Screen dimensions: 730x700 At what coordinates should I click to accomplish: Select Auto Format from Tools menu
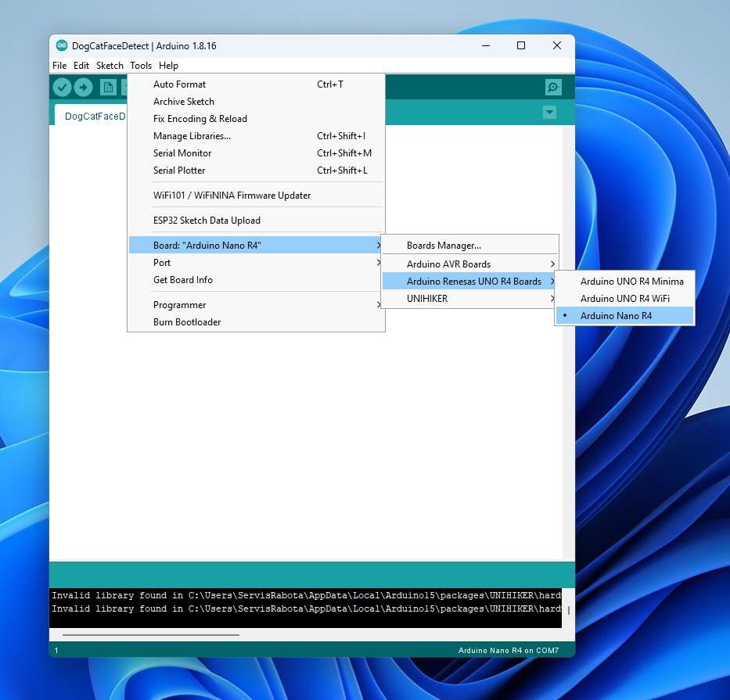coord(256,84)
